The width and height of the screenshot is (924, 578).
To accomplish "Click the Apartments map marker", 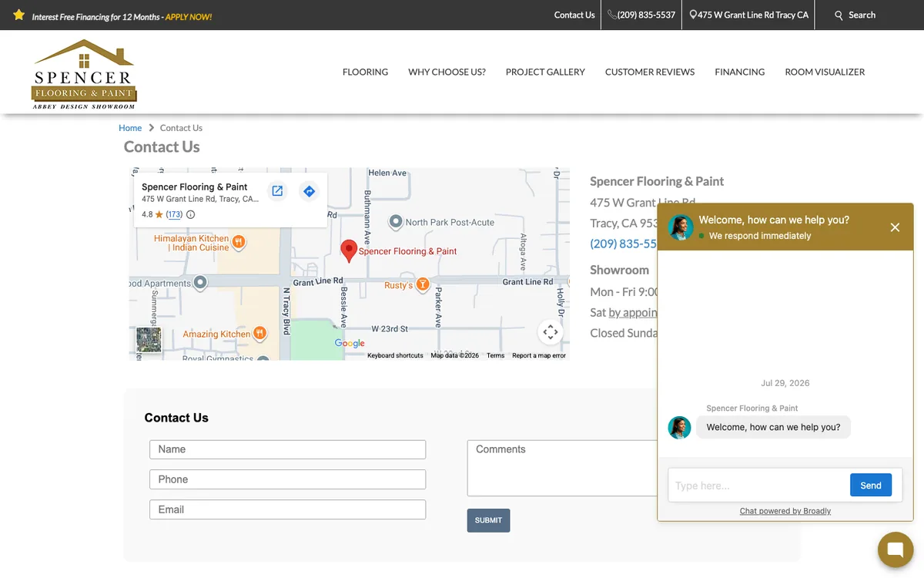I will tap(200, 283).
